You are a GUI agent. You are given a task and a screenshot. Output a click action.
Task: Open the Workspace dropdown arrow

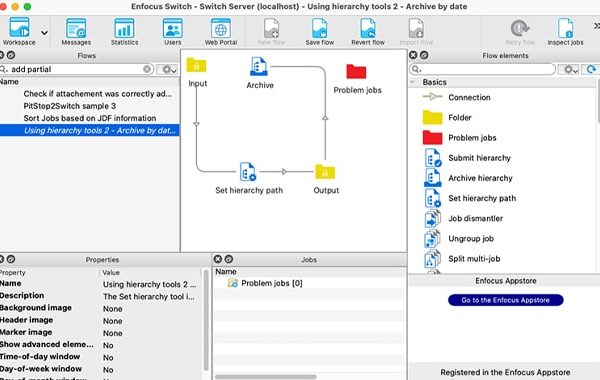pyautogui.click(x=44, y=33)
